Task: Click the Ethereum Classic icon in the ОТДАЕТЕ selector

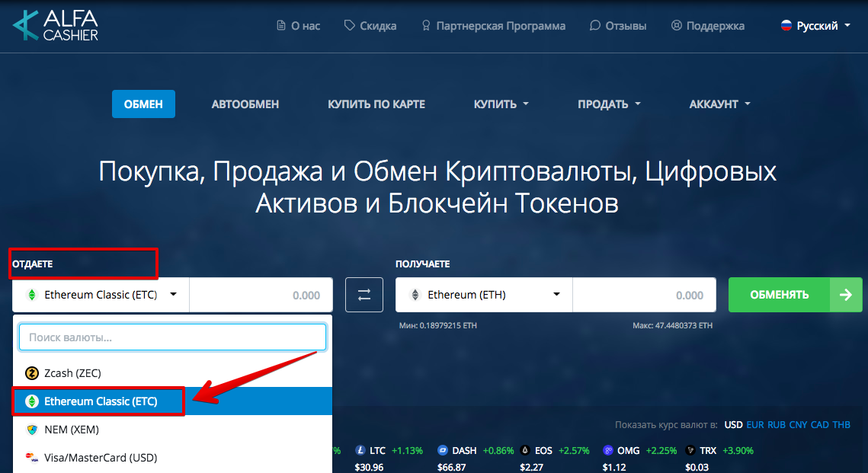Action: [x=31, y=295]
